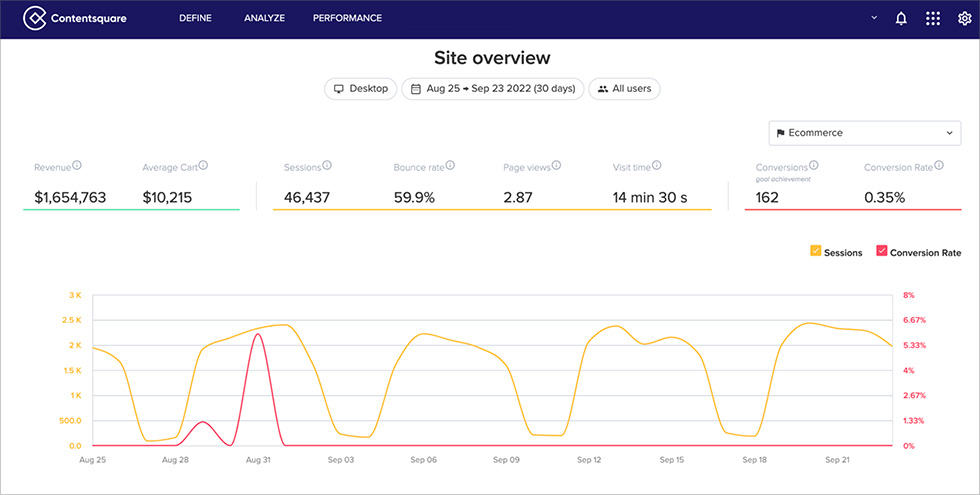Screen dimensions: 980x495
Task: Click the goal achievement label
Action: (782, 179)
